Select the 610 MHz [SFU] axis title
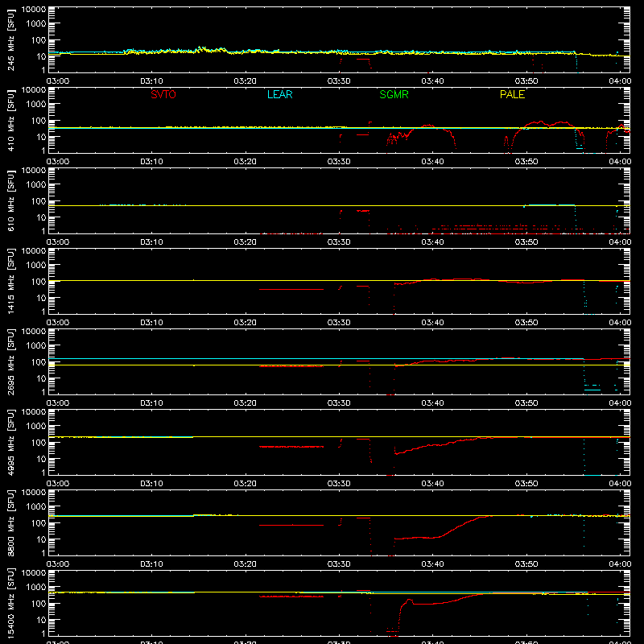 pyautogui.click(x=11, y=200)
